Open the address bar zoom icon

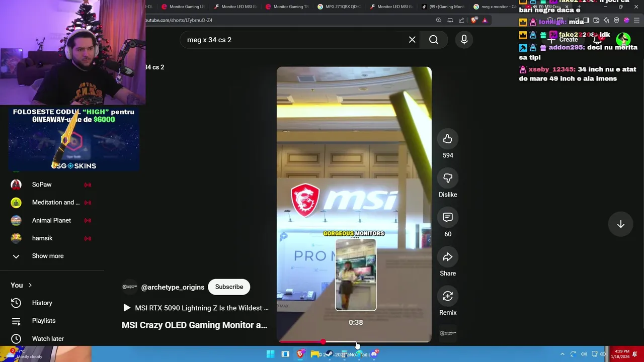[439, 20]
